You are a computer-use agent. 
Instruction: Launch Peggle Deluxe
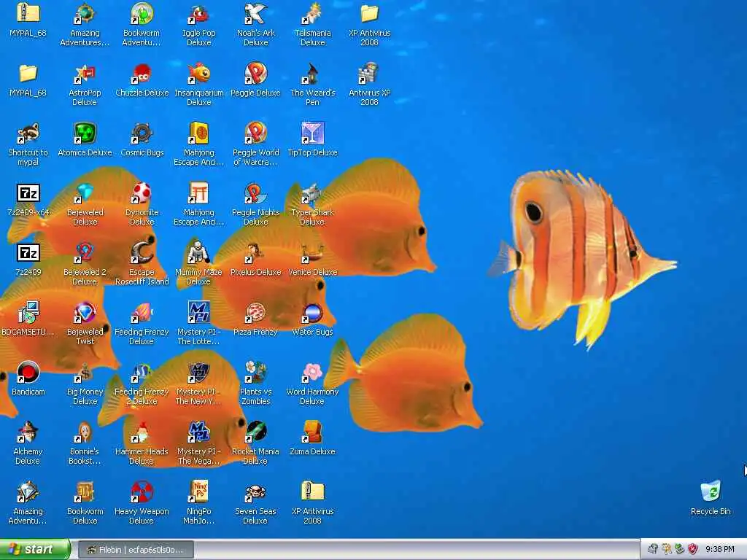(256, 80)
